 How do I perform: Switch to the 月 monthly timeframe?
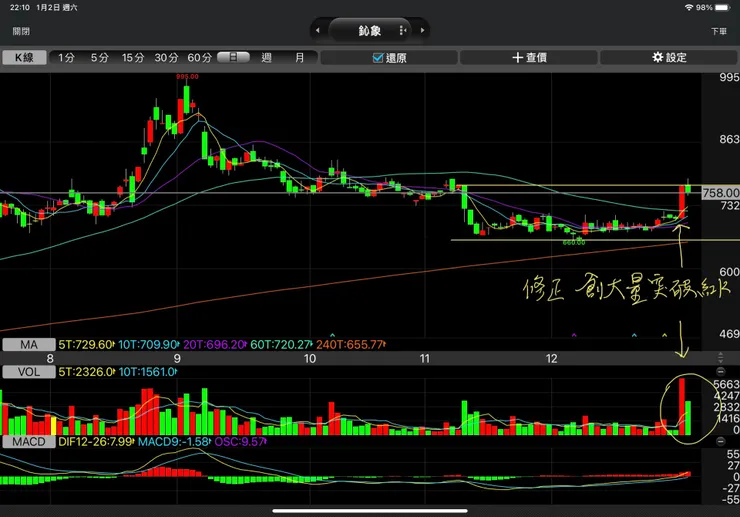tap(300, 57)
